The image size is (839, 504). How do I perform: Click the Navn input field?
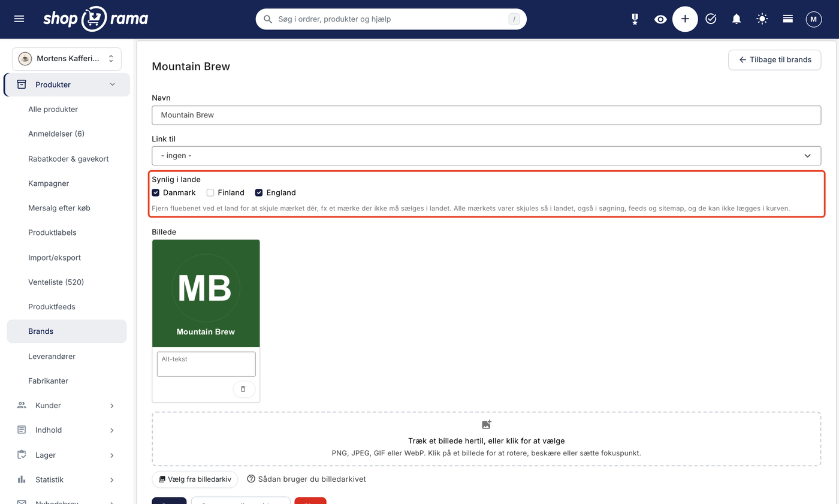pos(486,115)
